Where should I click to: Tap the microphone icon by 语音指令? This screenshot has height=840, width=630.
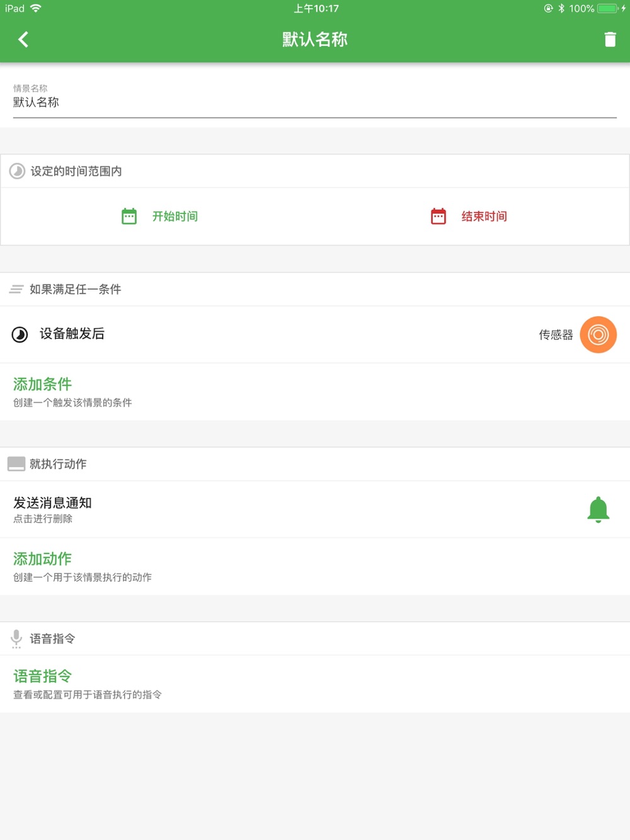pos(16,639)
